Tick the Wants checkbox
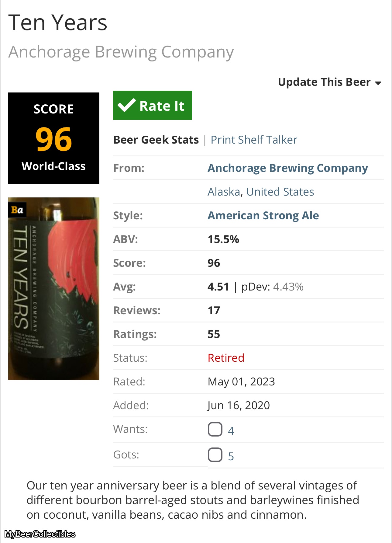 (215, 429)
